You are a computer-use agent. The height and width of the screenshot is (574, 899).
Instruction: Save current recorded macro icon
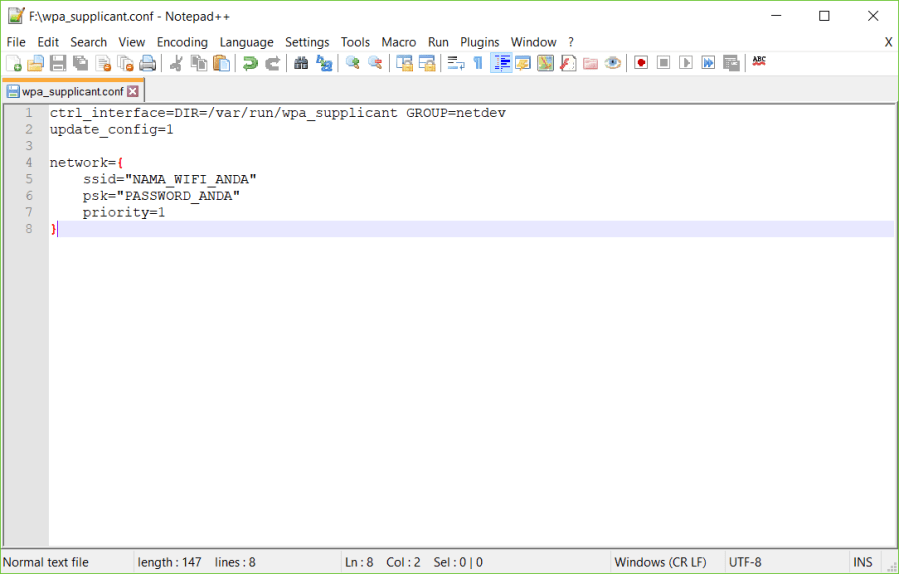(731, 63)
